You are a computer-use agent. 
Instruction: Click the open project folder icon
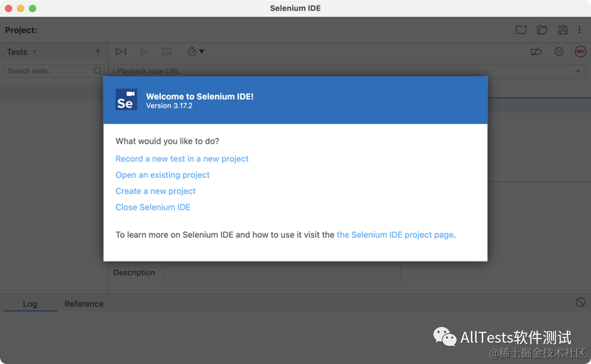(x=542, y=30)
